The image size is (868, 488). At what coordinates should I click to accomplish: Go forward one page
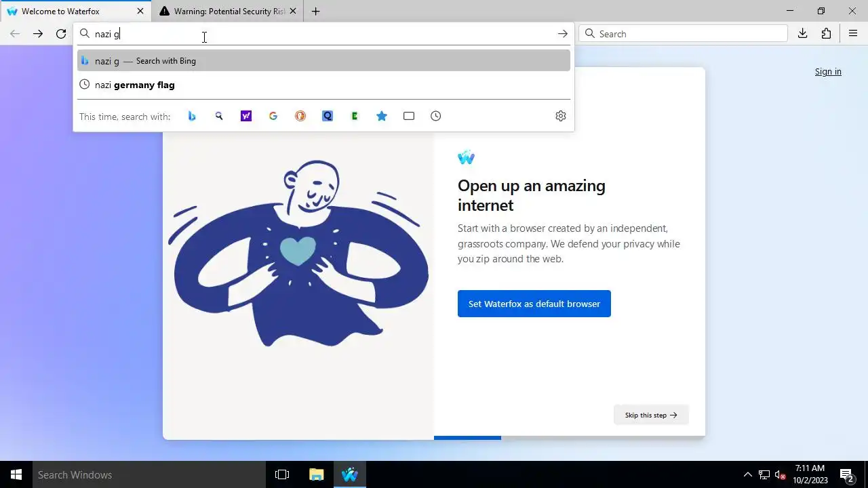click(x=38, y=34)
